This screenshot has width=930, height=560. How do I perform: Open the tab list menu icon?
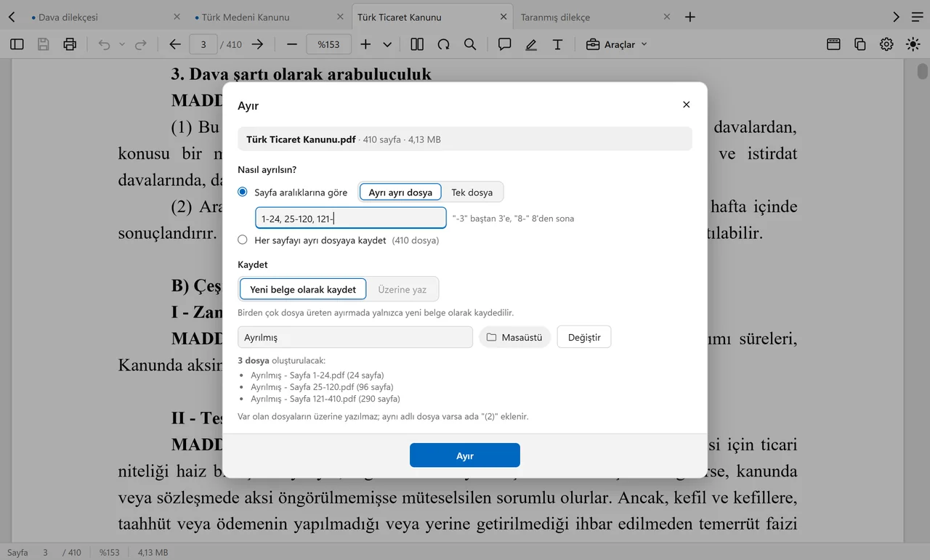[x=917, y=17]
